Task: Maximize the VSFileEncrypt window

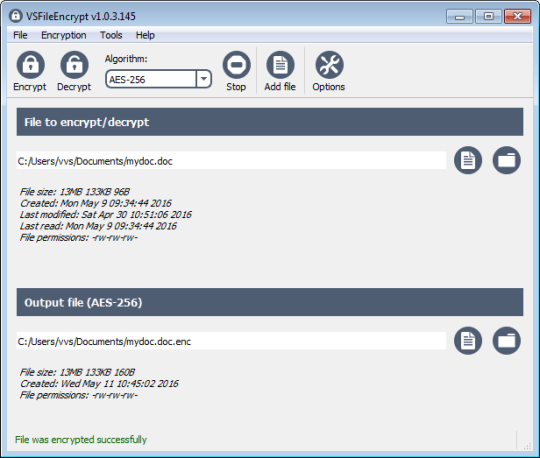Action: [488, 16]
